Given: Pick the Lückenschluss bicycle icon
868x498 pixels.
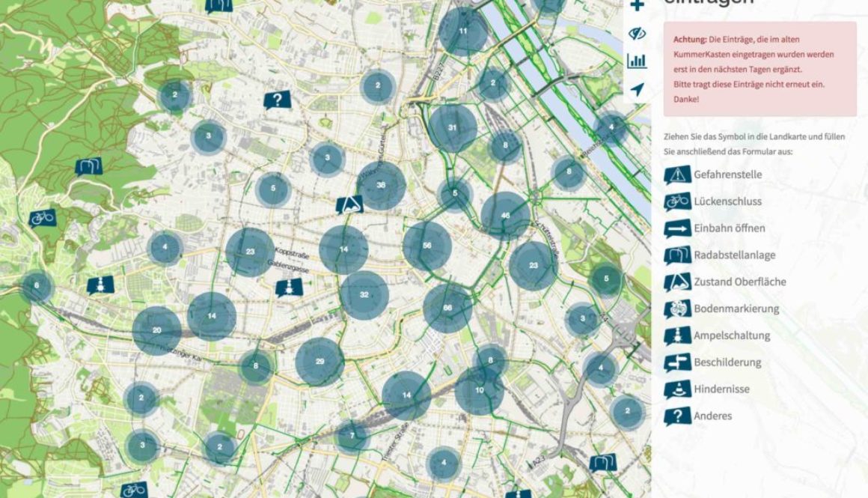Looking at the screenshot, I should (678, 201).
